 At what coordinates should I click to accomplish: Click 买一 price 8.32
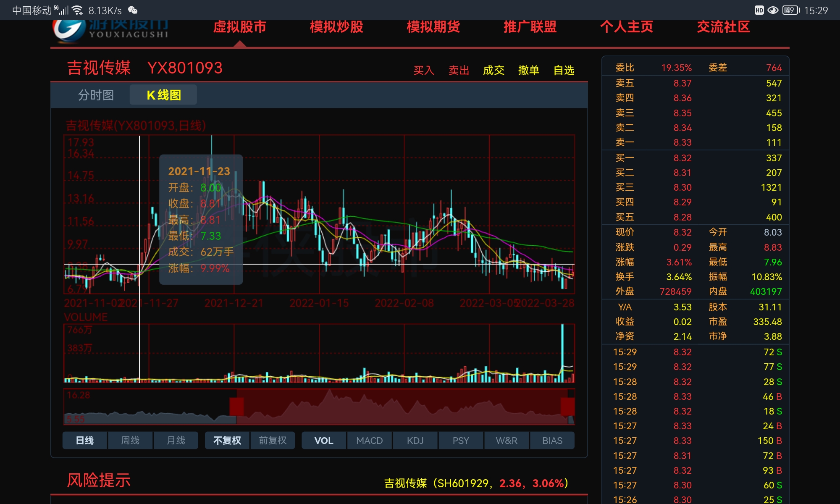[682, 158]
